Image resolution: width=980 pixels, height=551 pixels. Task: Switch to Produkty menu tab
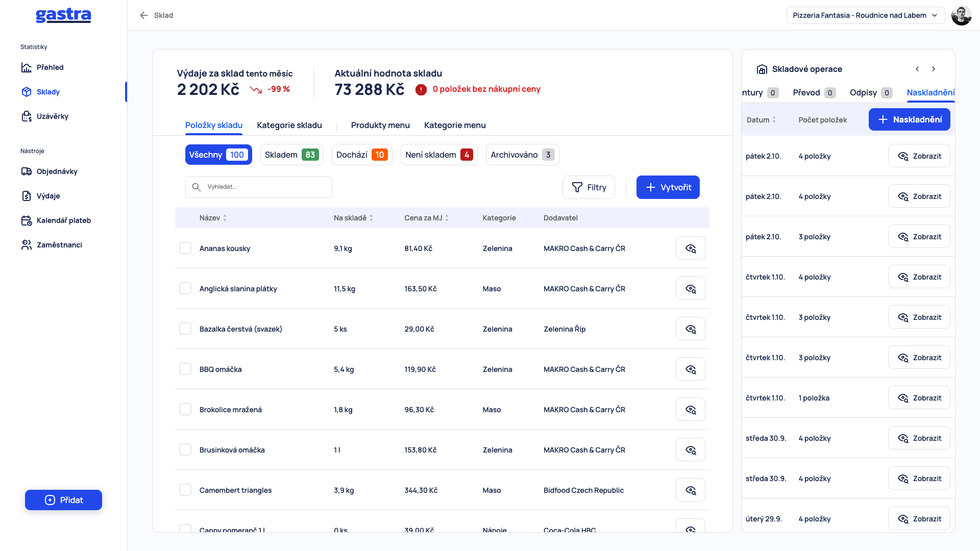pos(380,125)
